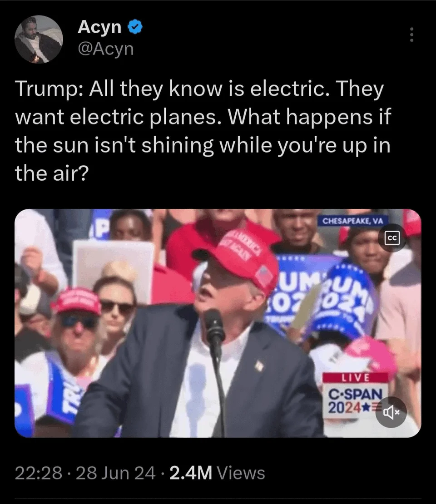
Task: Click the LIVE badge on video
Action: pyautogui.click(x=355, y=377)
